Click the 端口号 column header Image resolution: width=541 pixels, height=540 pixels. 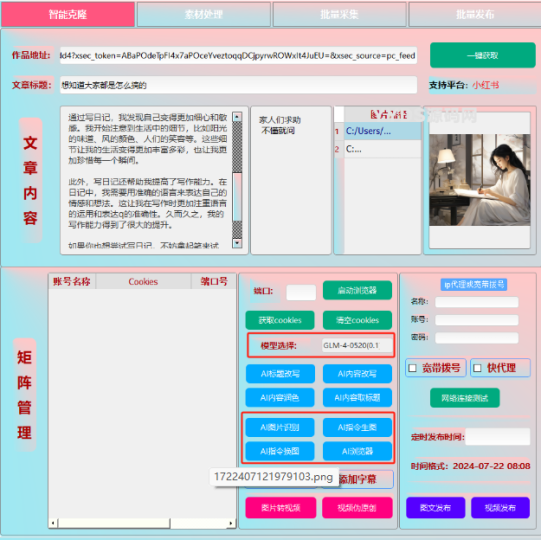tap(214, 282)
